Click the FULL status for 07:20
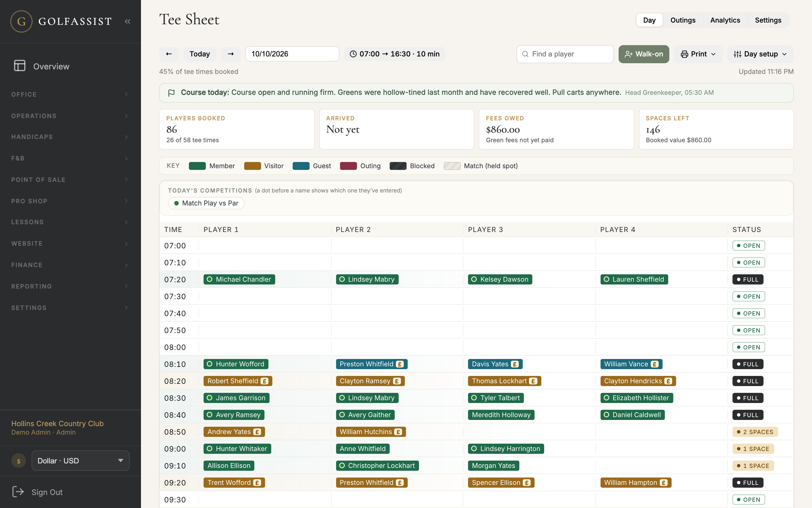The height and width of the screenshot is (508, 812). (748, 279)
